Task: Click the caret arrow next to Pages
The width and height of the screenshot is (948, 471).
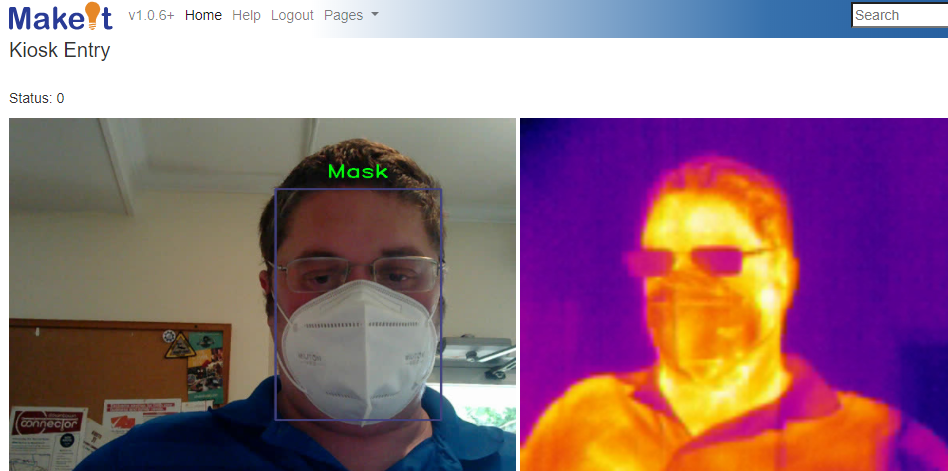Action: tap(375, 15)
